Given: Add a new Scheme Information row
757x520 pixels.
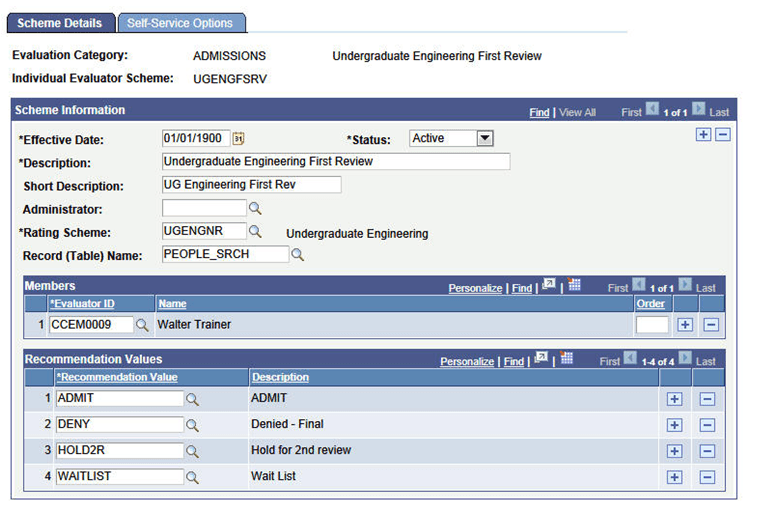Looking at the screenshot, I should tap(703, 134).
